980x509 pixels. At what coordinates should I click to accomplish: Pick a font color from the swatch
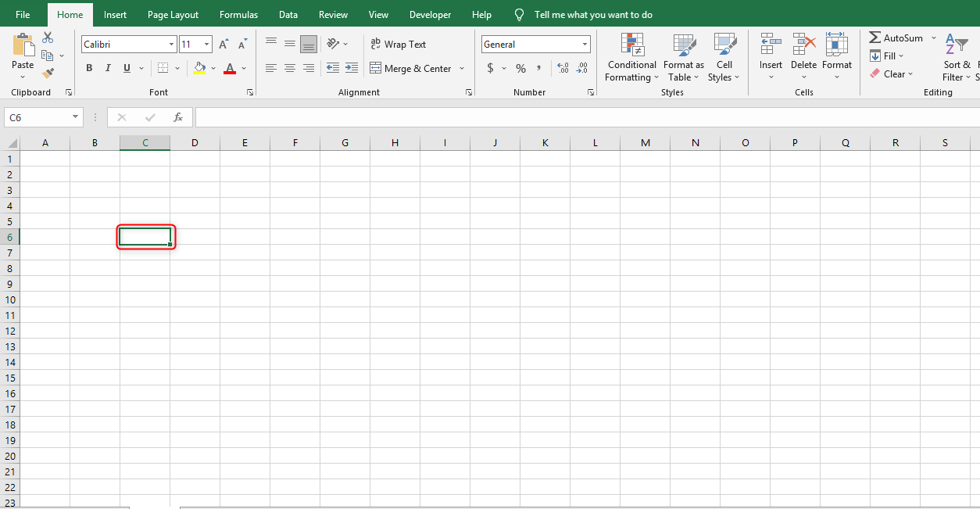tap(230, 68)
